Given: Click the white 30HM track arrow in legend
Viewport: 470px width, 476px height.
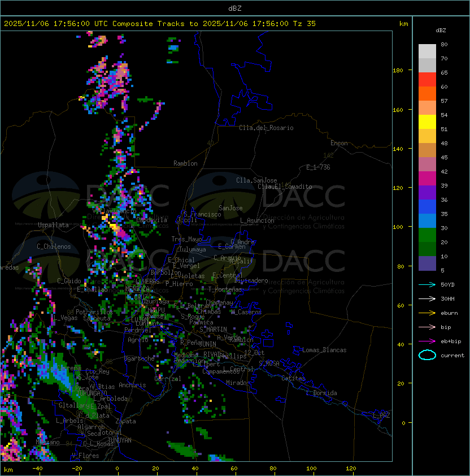Looking at the screenshot, I should click(427, 299).
